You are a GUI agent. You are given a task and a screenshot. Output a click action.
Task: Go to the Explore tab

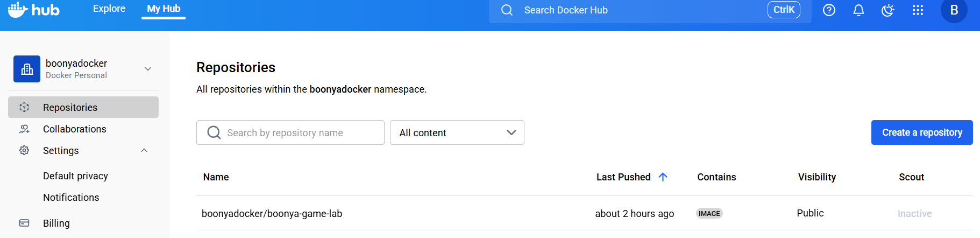[x=109, y=9]
